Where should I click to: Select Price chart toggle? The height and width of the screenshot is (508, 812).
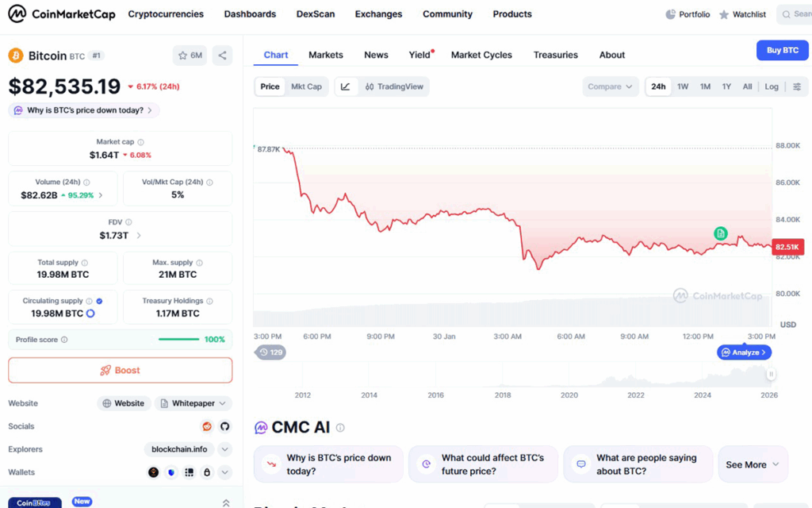[x=270, y=87]
